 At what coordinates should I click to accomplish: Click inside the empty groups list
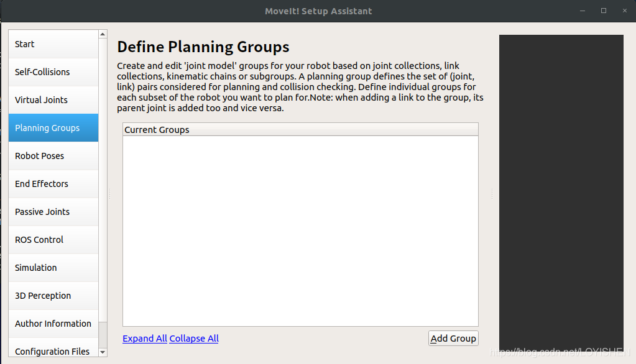pos(300,231)
